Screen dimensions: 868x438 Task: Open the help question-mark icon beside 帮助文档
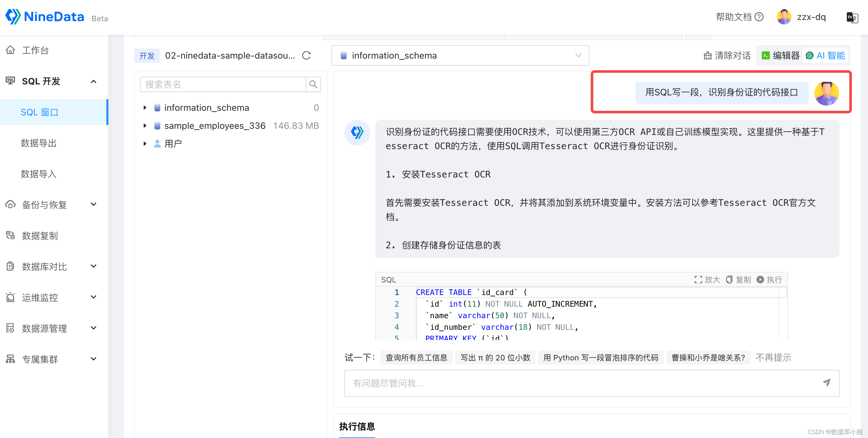point(758,16)
